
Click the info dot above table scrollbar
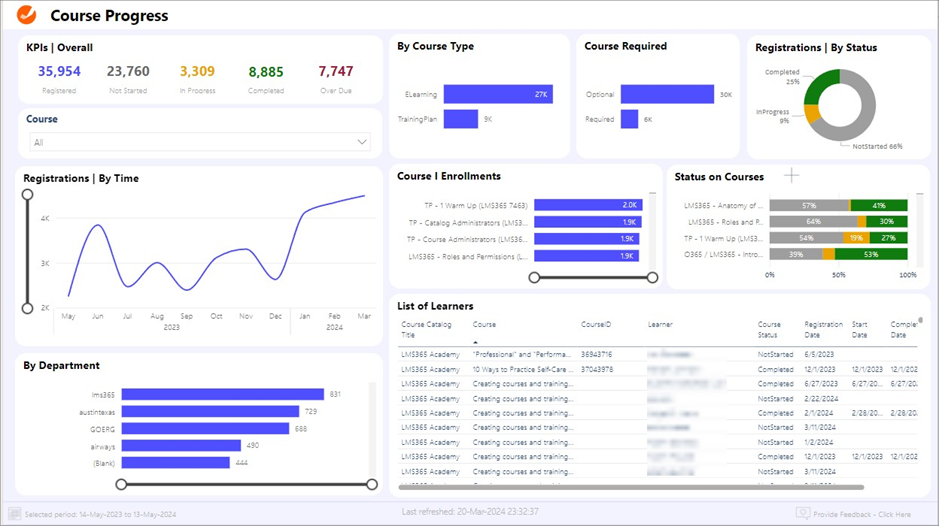[x=920, y=320]
